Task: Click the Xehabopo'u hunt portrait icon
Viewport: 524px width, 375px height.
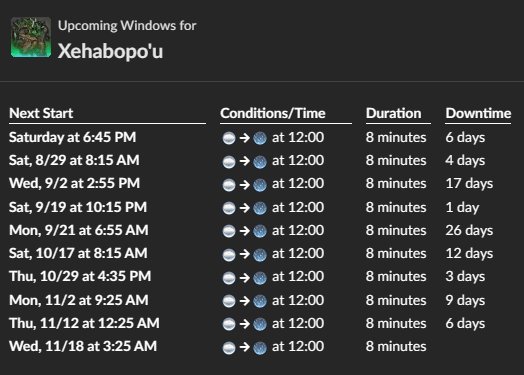Action: coord(31,37)
